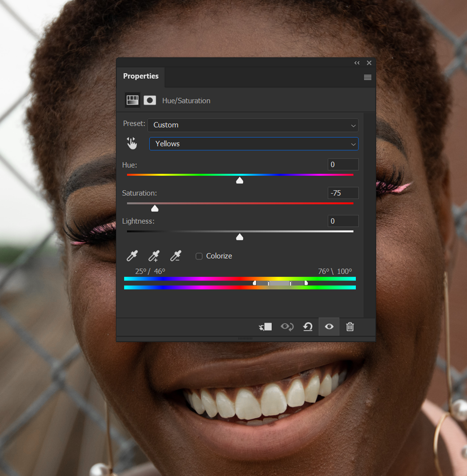The width and height of the screenshot is (467, 476).
Task: Click the Hue value field
Action: pos(343,164)
